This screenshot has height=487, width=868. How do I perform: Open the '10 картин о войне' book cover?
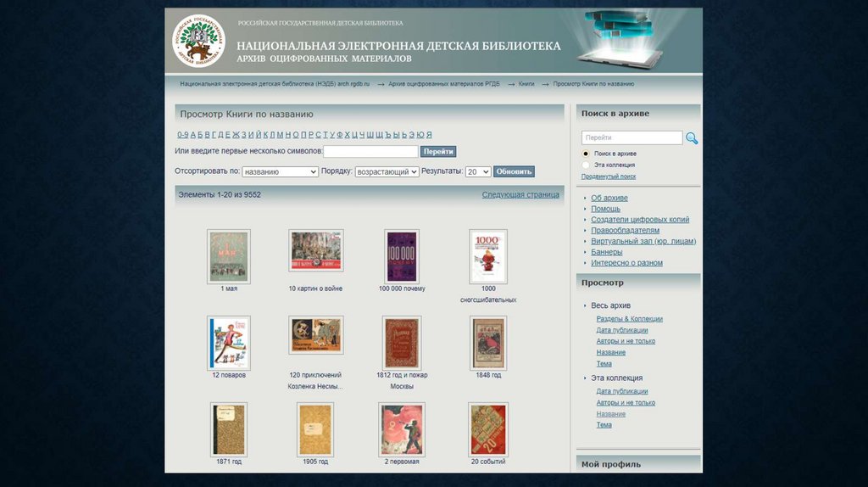point(316,250)
